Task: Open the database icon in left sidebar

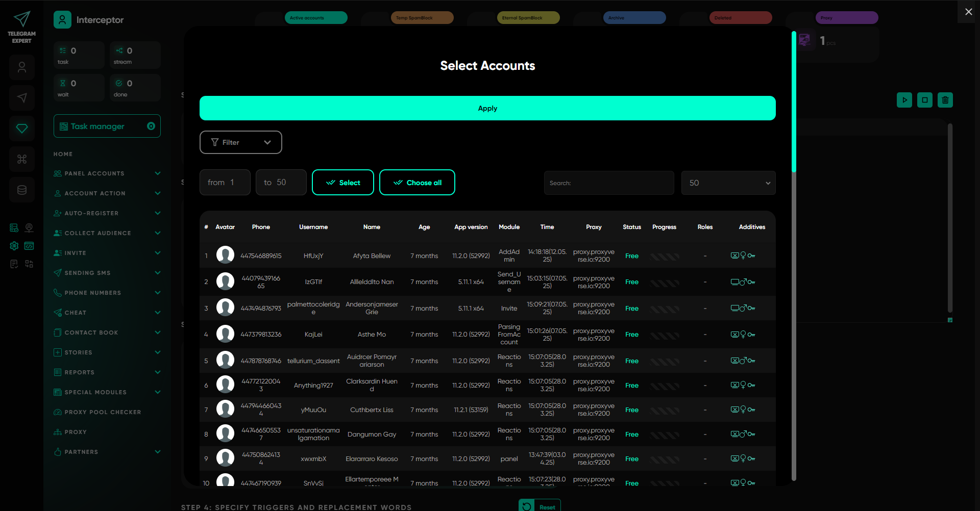Action: pyautogui.click(x=21, y=190)
